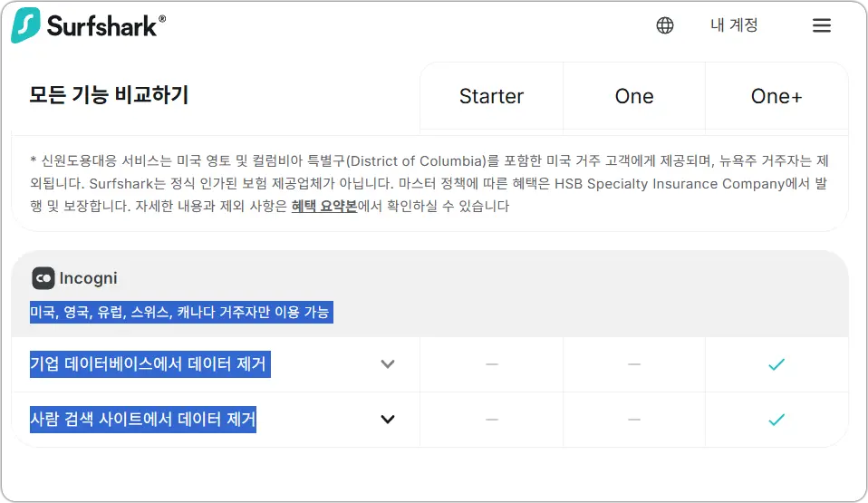The image size is (868, 503).
Task: Select the One plan column header
Action: click(634, 96)
